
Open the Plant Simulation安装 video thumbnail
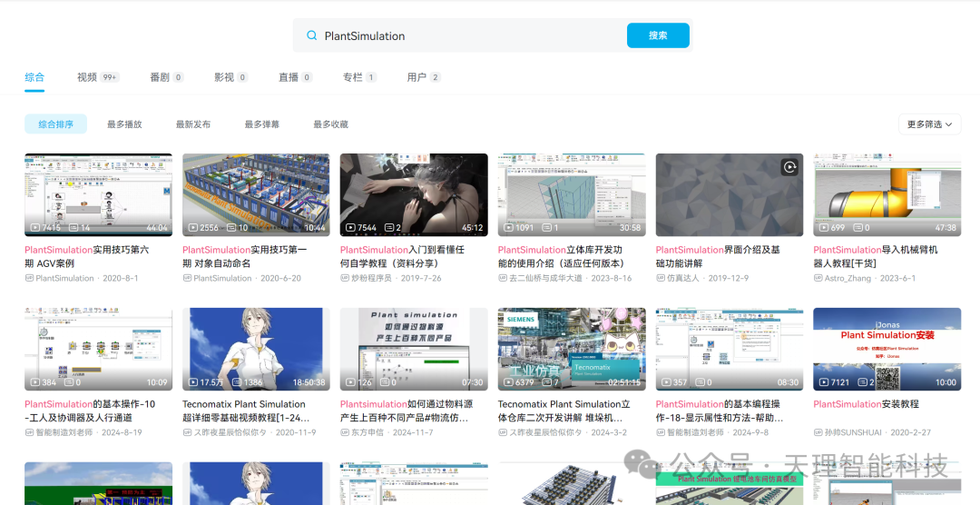pos(887,349)
